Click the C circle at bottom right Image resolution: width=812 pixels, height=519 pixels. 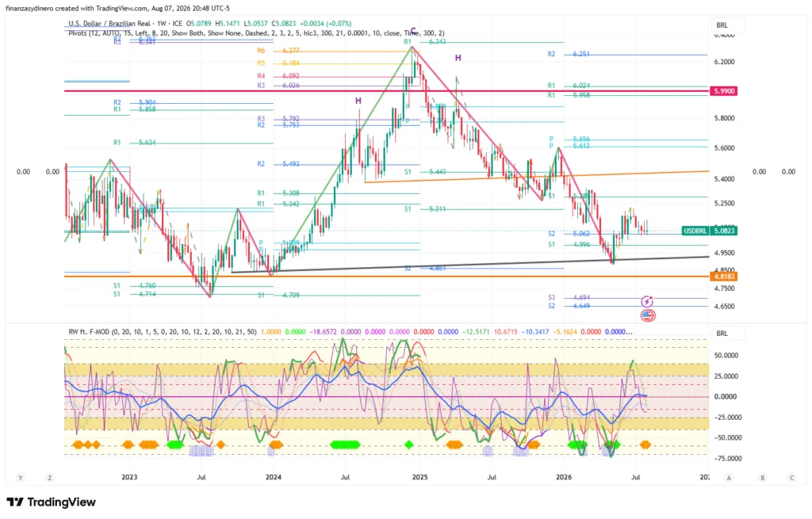click(x=791, y=478)
